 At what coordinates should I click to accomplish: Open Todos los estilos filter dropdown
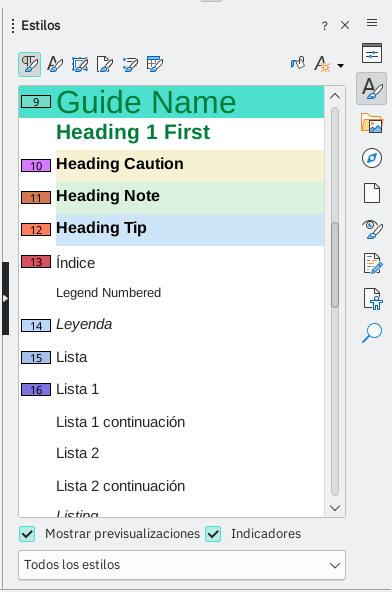tap(182, 565)
